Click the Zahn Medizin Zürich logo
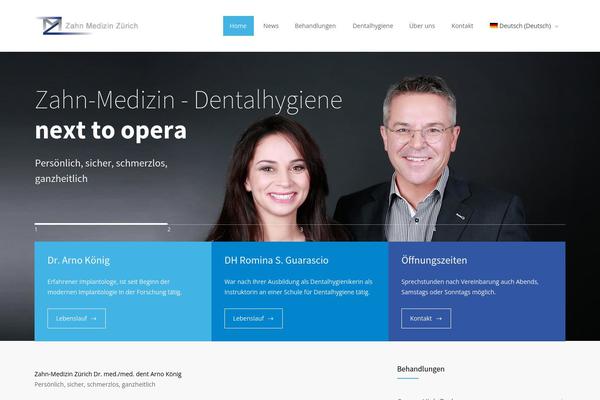This screenshot has height=400, width=600. [x=87, y=26]
